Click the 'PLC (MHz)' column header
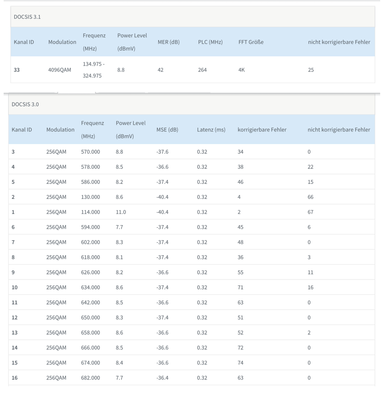The image size is (382, 400). [x=210, y=42]
